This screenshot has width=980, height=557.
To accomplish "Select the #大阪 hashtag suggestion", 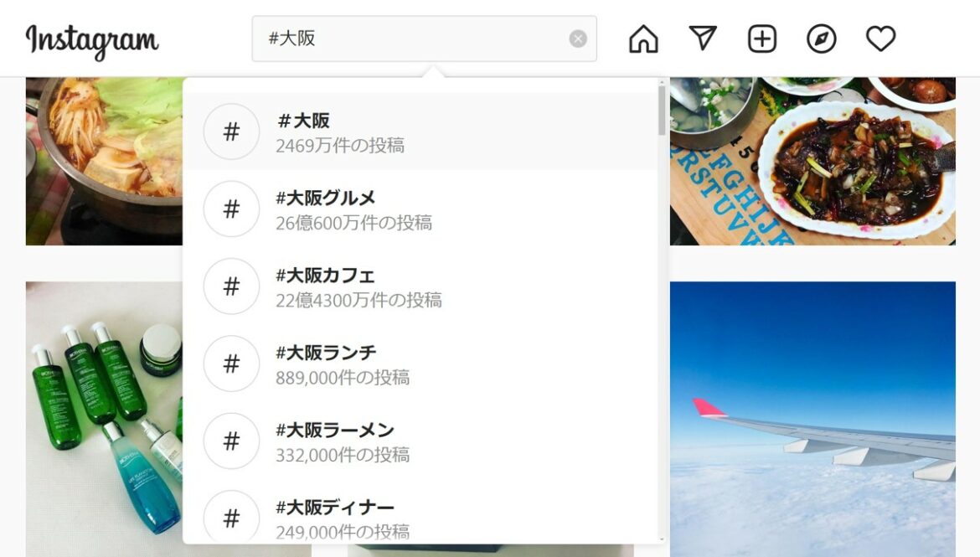I will pyautogui.click(x=420, y=132).
